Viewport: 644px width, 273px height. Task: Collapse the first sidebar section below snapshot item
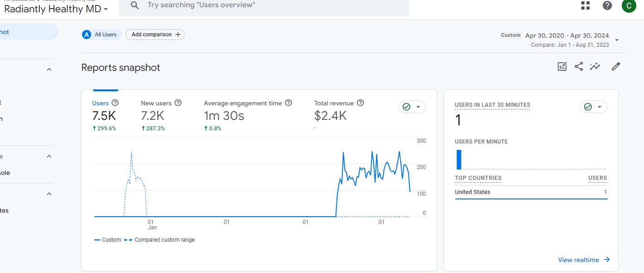tap(49, 69)
